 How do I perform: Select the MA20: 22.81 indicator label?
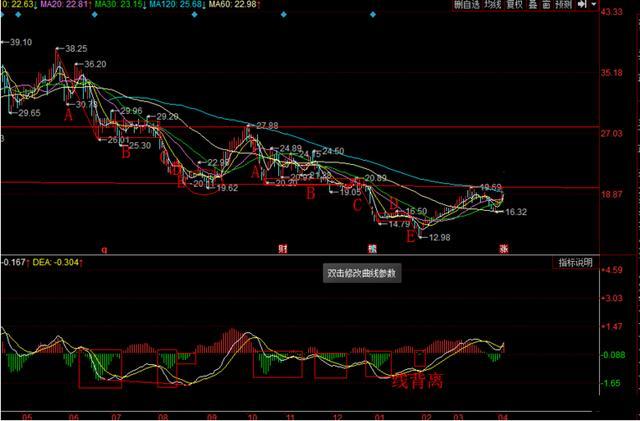[x=66, y=4]
